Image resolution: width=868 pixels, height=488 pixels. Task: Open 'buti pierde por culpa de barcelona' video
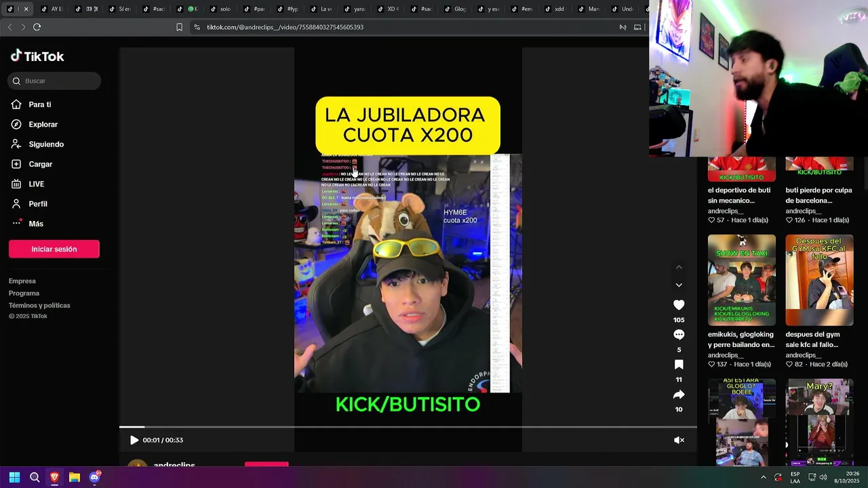coord(817,195)
